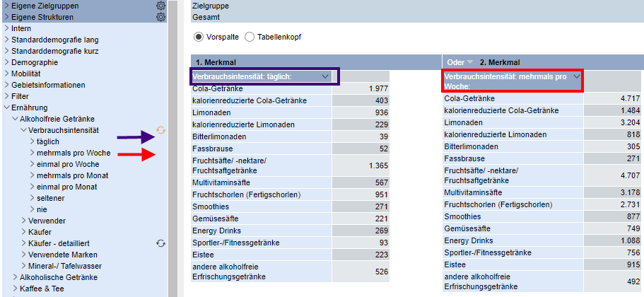Open the Oder operator dropdown

(x=461, y=62)
